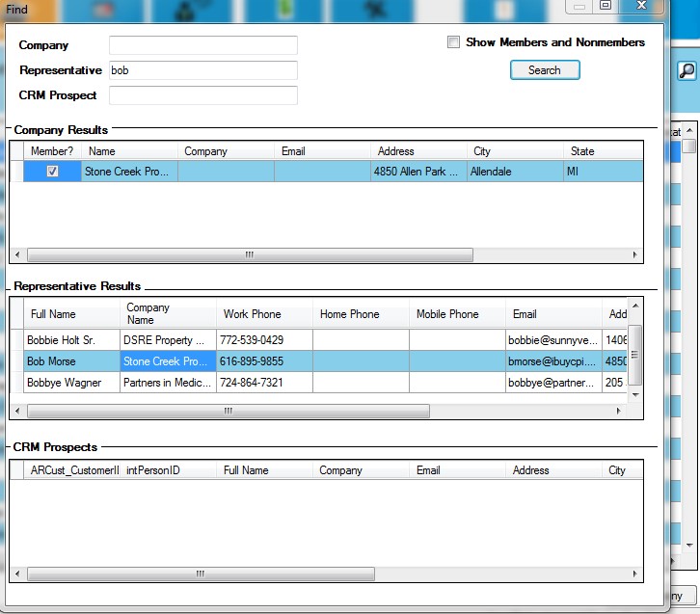Screen dimensions: 700x614
Task: Maximize the Find window
Action: tap(606, 6)
